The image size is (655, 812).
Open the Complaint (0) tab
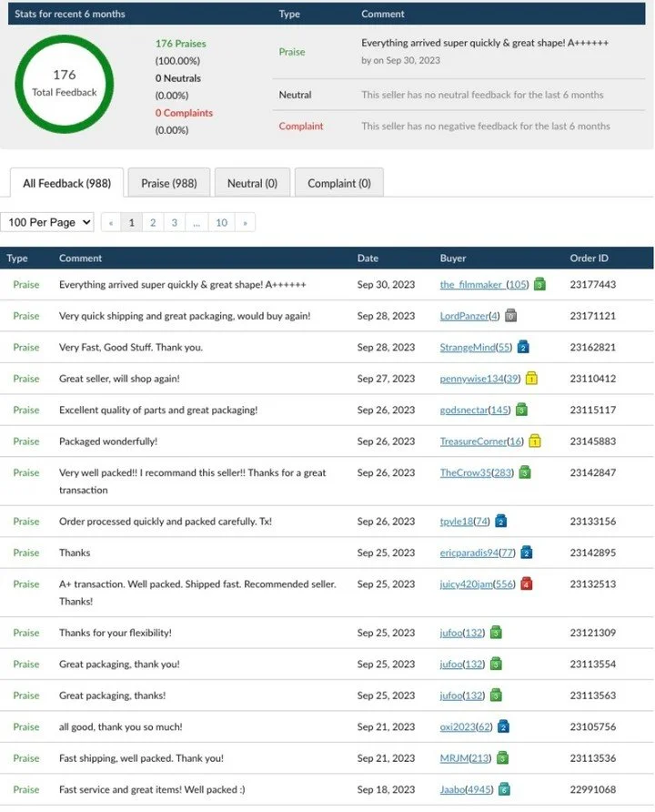(x=339, y=183)
